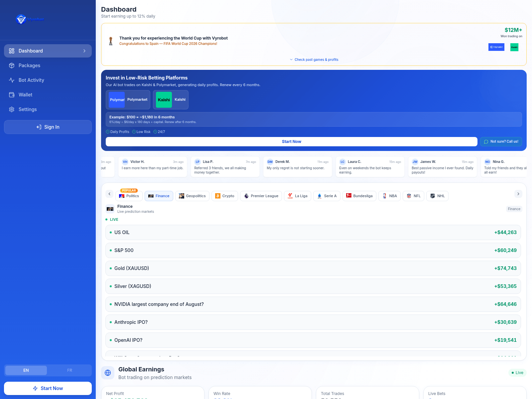Click the Finance header thumbnail icon
The height and width of the screenshot is (399, 532).
[110, 209]
